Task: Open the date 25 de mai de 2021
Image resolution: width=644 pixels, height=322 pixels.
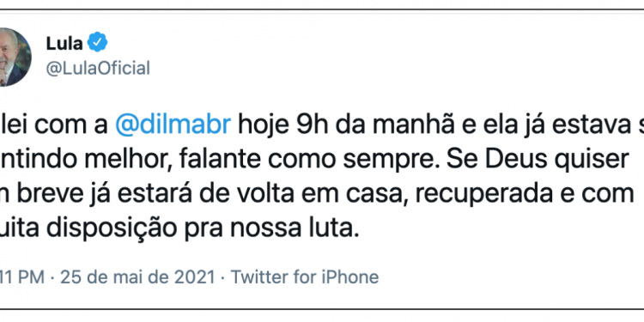Action: 138,277
